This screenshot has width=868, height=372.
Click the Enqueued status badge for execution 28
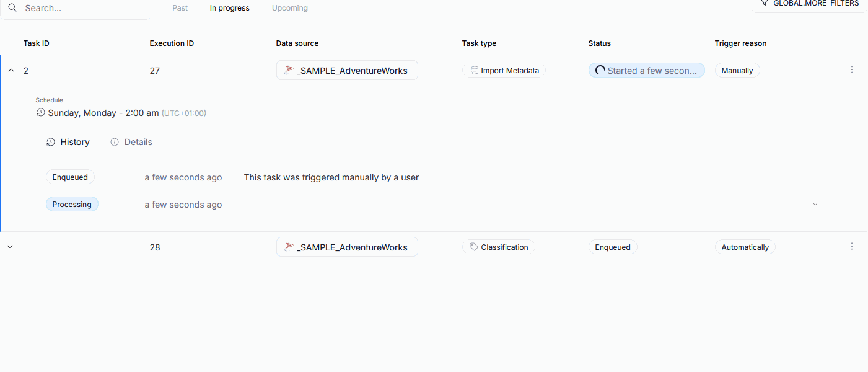click(613, 247)
